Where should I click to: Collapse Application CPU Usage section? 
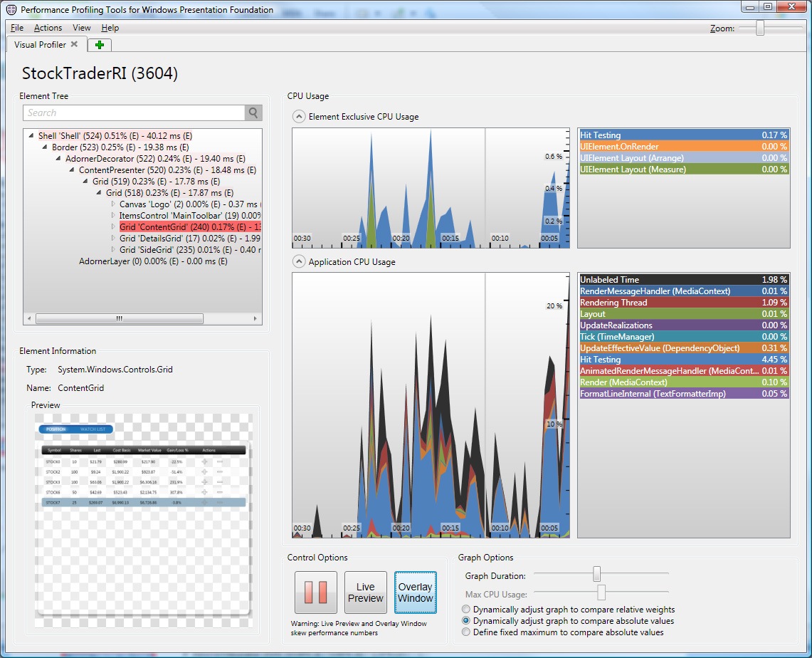coord(299,261)
